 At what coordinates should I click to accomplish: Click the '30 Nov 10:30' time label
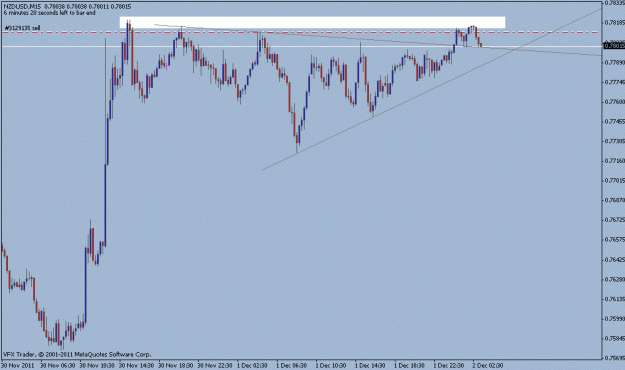(x=97, y=365)
